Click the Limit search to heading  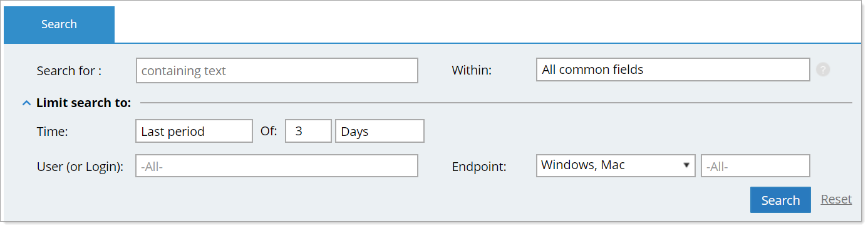pos(84,103)
